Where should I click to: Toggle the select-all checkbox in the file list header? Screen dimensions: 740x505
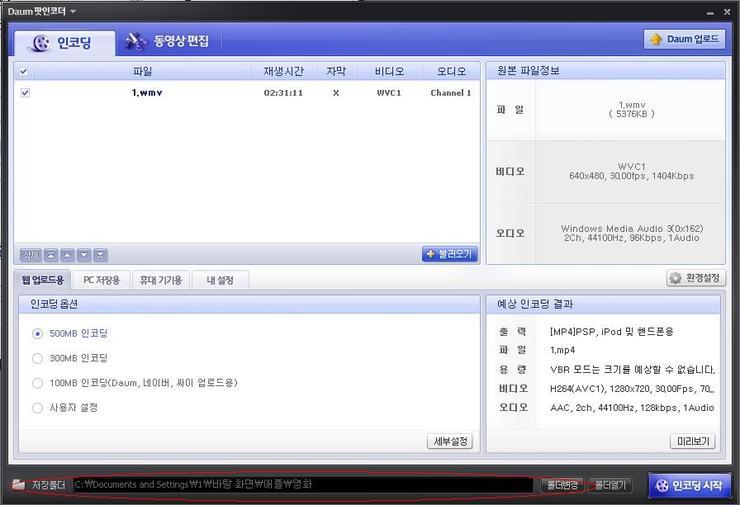[x=24, y=71]
